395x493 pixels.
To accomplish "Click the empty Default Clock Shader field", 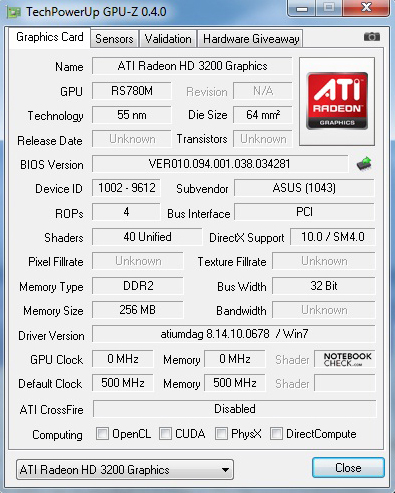I will coord(345,383).
